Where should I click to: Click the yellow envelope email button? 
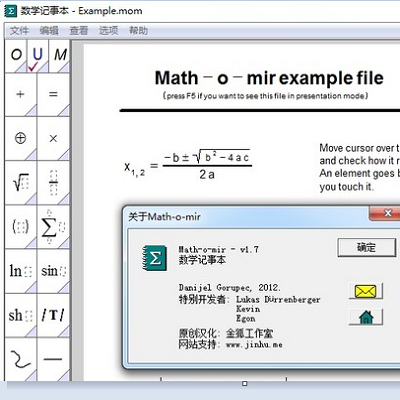tap(366, 291)
